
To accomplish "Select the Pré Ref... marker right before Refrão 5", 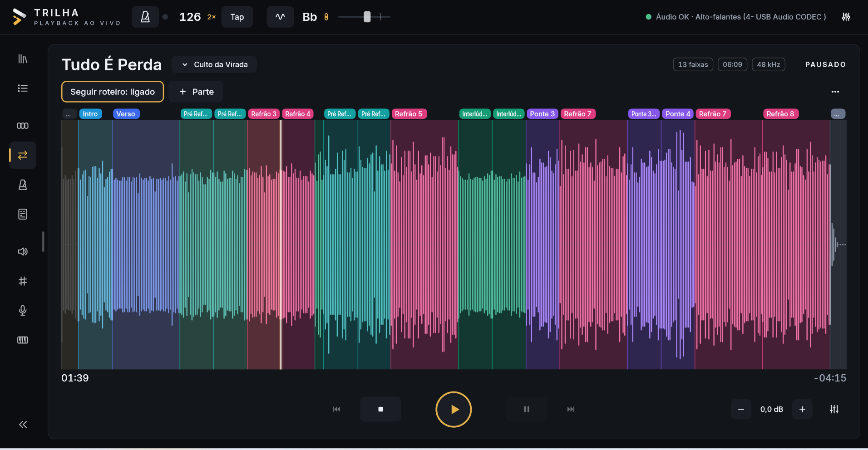I will pyautogui.click(x=373, y=114).
